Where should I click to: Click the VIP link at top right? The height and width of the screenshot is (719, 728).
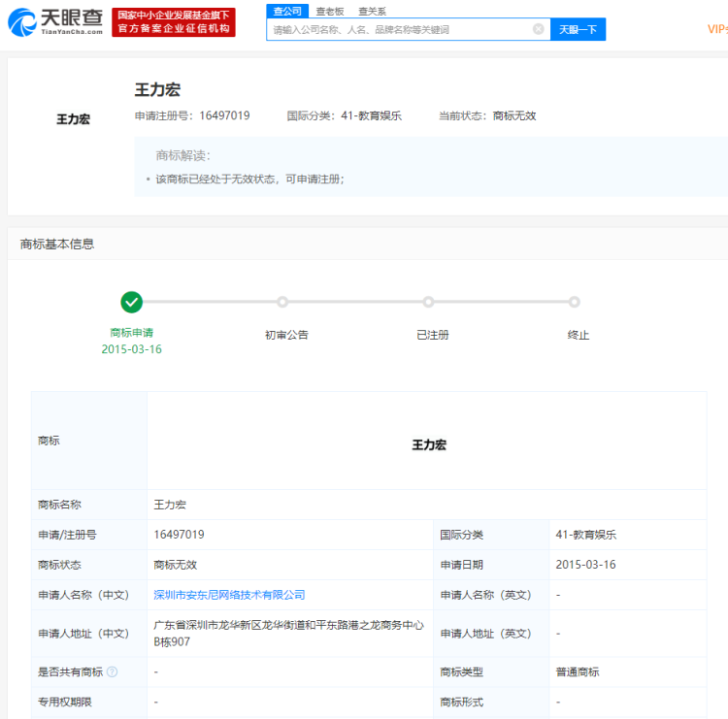point(716,29)
